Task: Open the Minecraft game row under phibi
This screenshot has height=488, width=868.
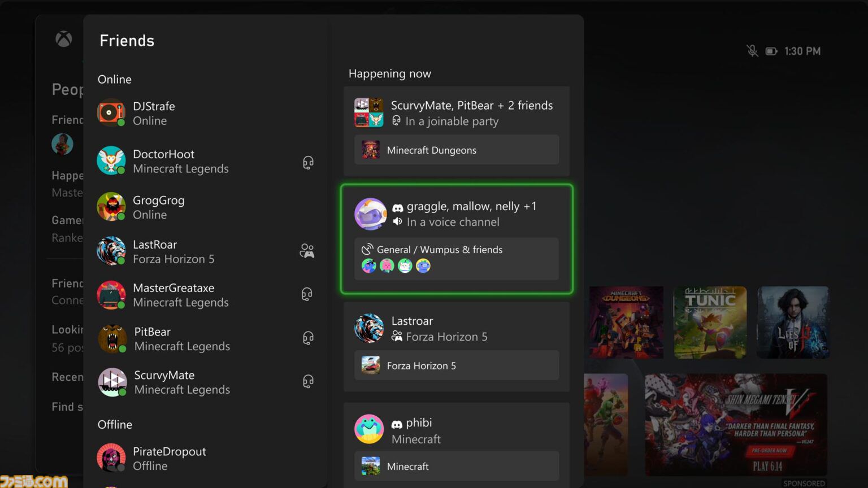Action: (457, 466)
